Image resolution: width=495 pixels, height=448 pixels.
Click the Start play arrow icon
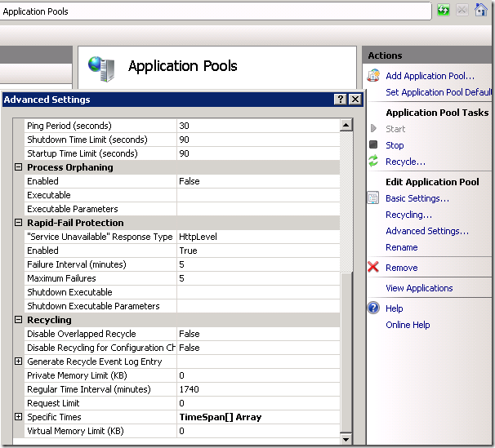click(x=373, y=128)
